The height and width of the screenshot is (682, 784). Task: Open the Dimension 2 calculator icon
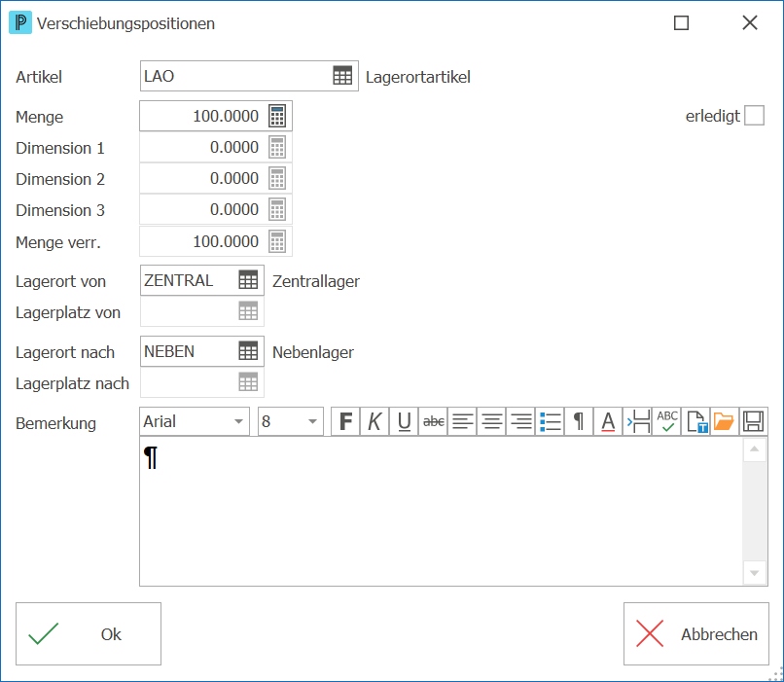[277, 178]
